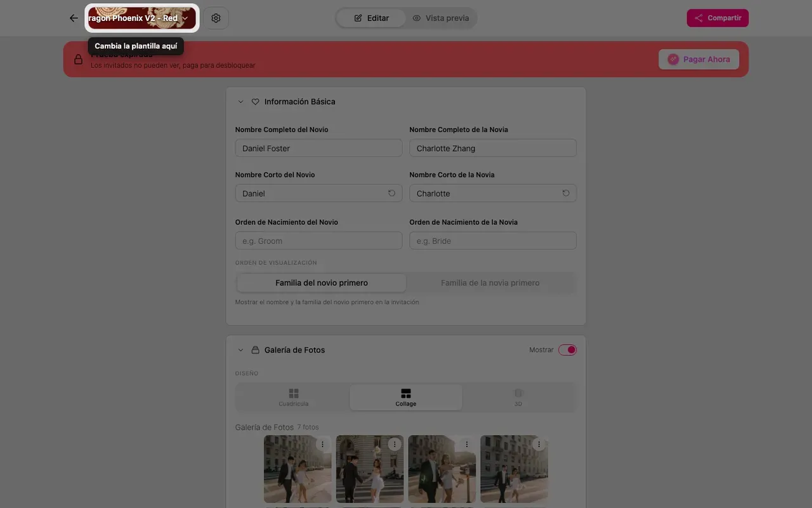
Task: Collapse the Información Básica section
Action: coord(240,102)
